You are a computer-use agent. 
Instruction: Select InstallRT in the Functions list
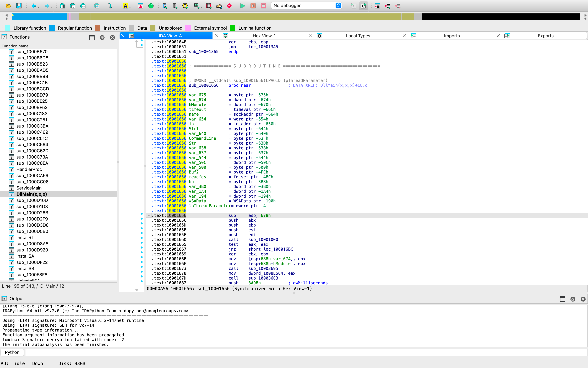(x=25, y=238)
